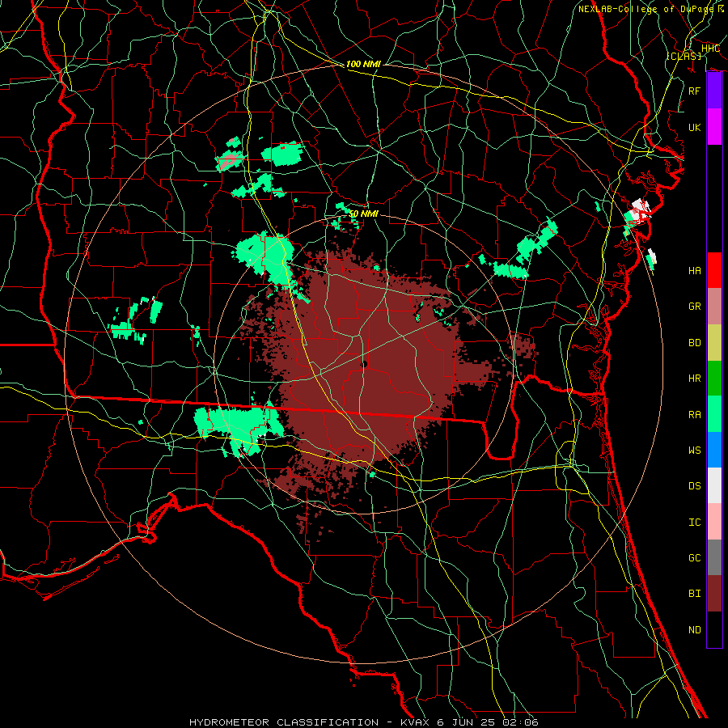Click the black radar site marker dot
This screenshot has height=728, width=728.
tap(364, 364)
